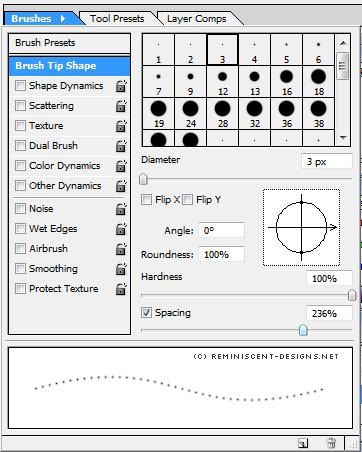
Task: Open the Layer Comps tab
Action: pyautogui.click(x=197, y=19)
